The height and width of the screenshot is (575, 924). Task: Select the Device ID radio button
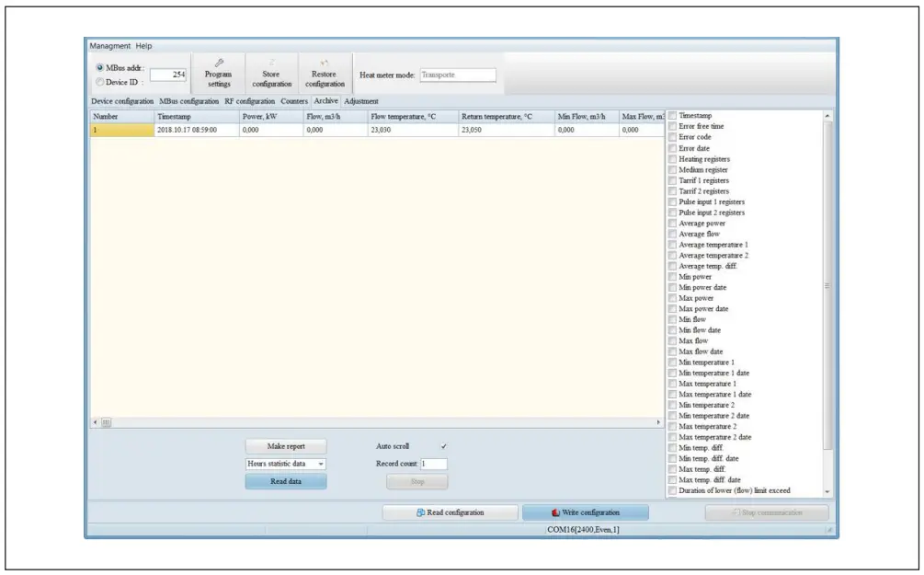pyautogui.click(x=99, y=82)
